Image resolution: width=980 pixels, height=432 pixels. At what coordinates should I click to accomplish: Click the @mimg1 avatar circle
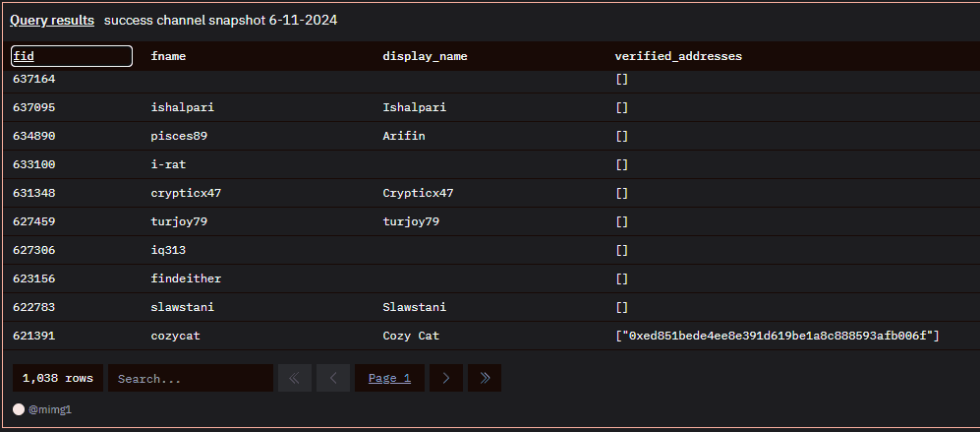pyautogui.click(x=19, y=409)
